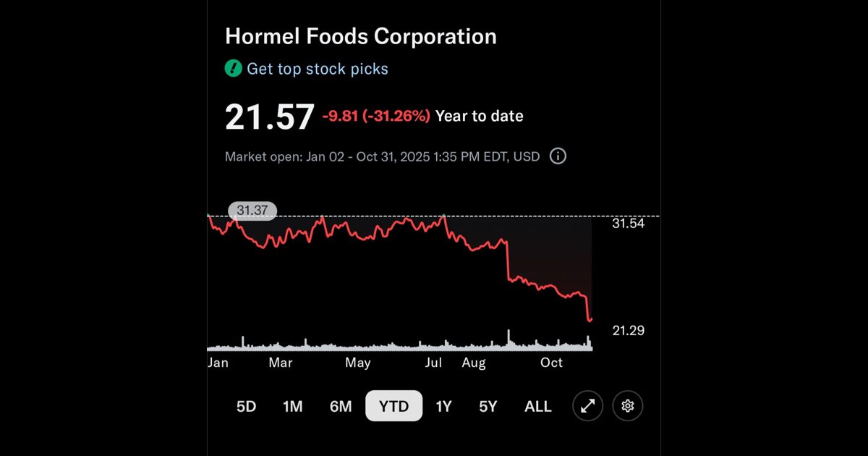The height and width of the screenshot is (456, 868).
Task: Open the market info circle icon
Action: 558,156
